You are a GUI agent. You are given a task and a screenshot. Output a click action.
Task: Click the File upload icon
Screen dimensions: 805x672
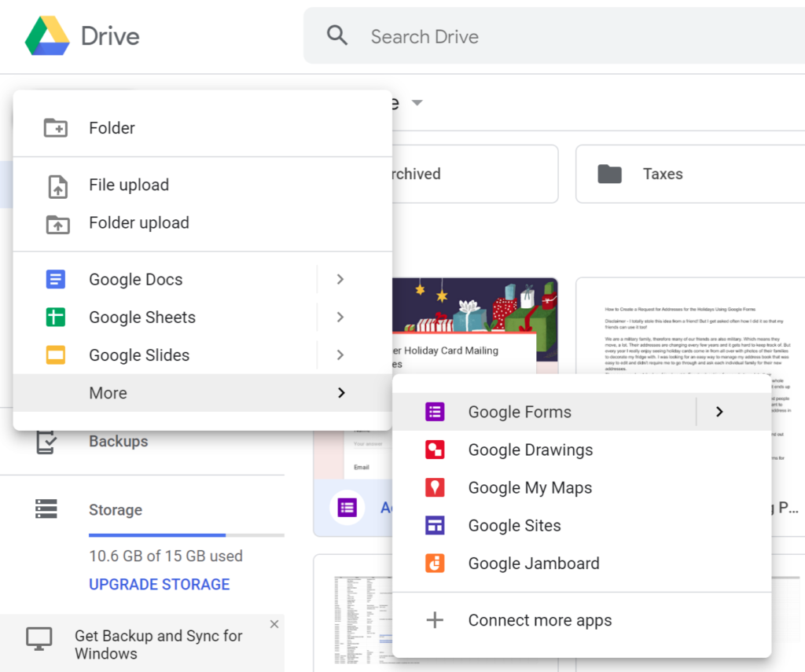(57, 185)
